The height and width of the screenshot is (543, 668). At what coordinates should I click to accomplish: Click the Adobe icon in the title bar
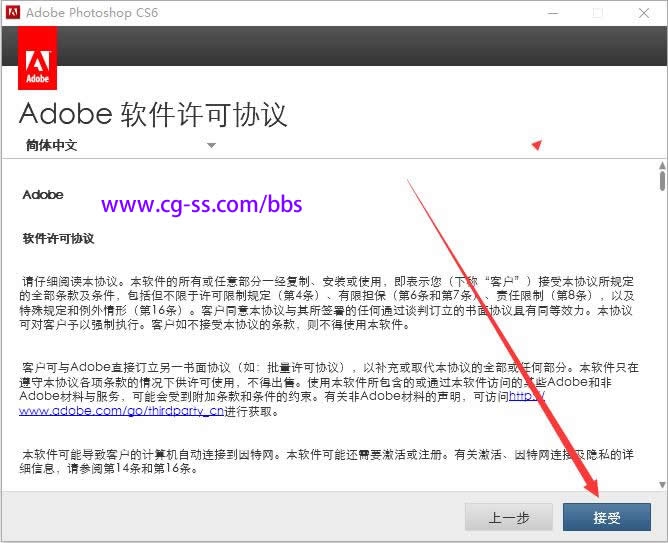[x=12, y=13]
